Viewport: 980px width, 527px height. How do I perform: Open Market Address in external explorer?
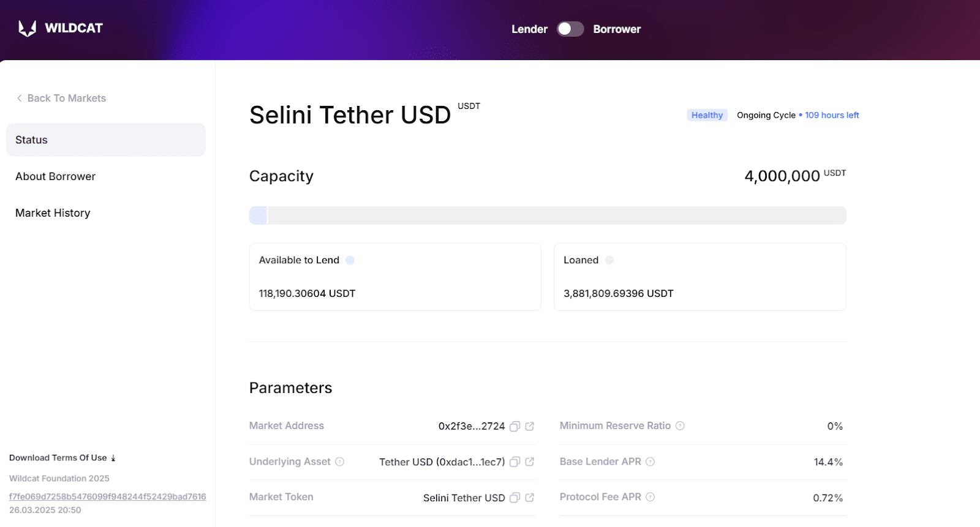pos(530,426)
